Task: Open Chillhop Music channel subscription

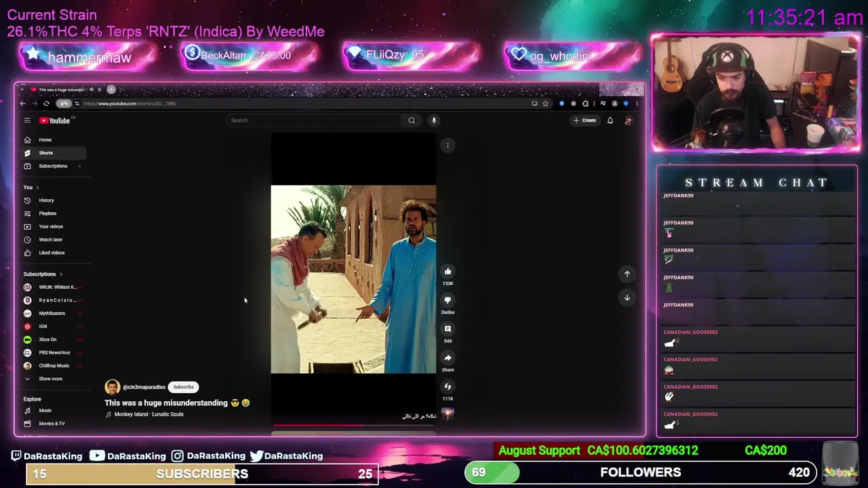Action: [54, 366]
